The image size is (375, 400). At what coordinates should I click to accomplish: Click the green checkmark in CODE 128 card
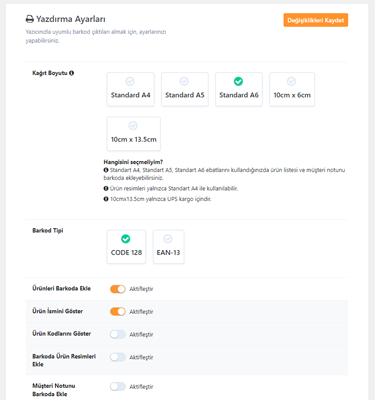point(126,239)
